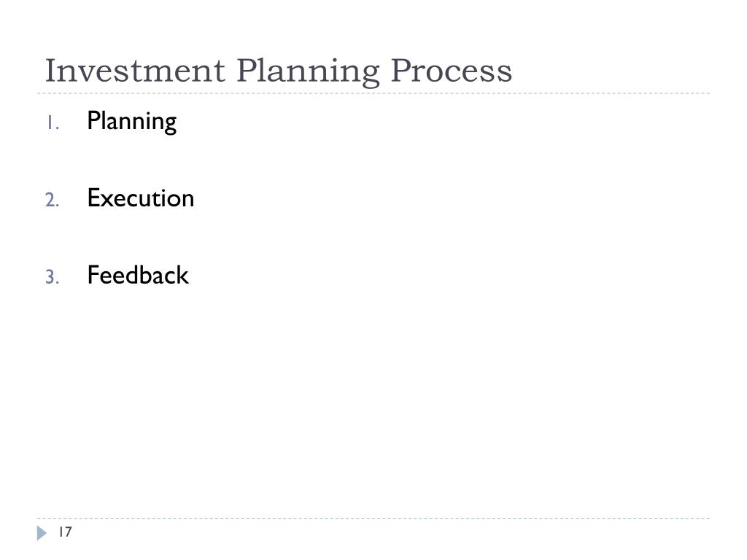Click the list number "1." marker
The image size is (747, 560).
click(x=53, y=122)
